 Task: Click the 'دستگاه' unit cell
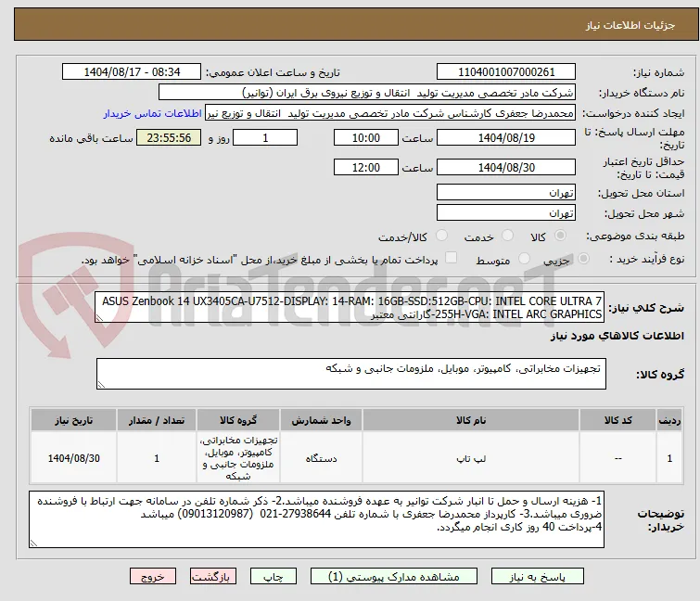(321, 458)
